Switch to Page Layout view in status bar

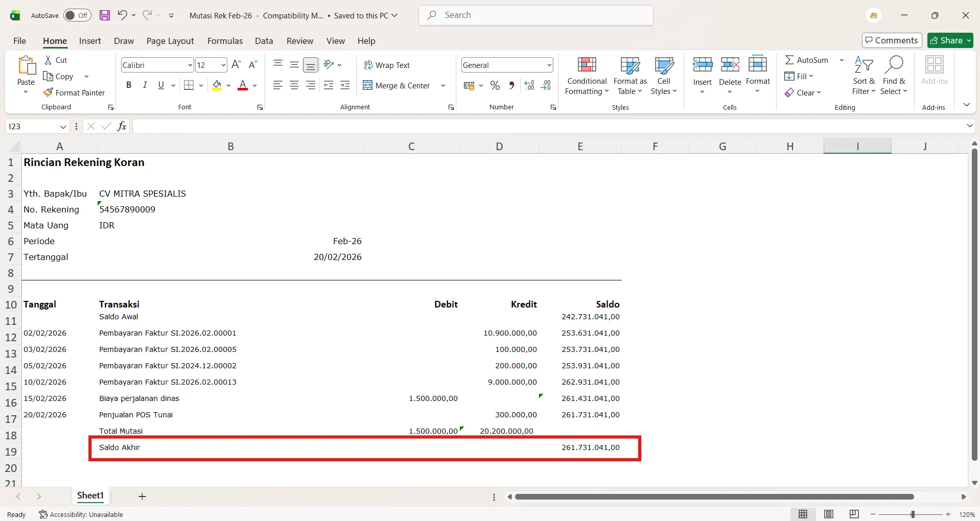tap(829, 514)
